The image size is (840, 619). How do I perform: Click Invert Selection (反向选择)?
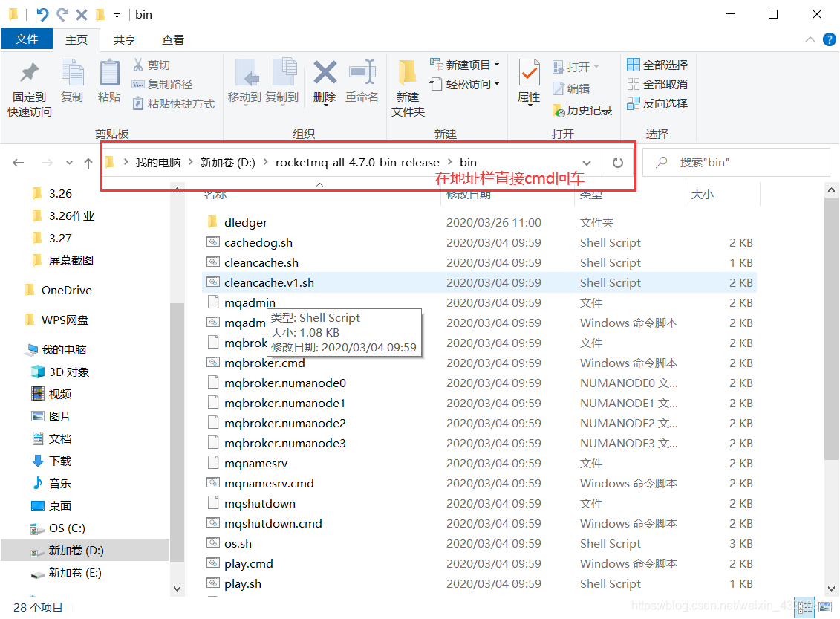click(x=657, y=103)
